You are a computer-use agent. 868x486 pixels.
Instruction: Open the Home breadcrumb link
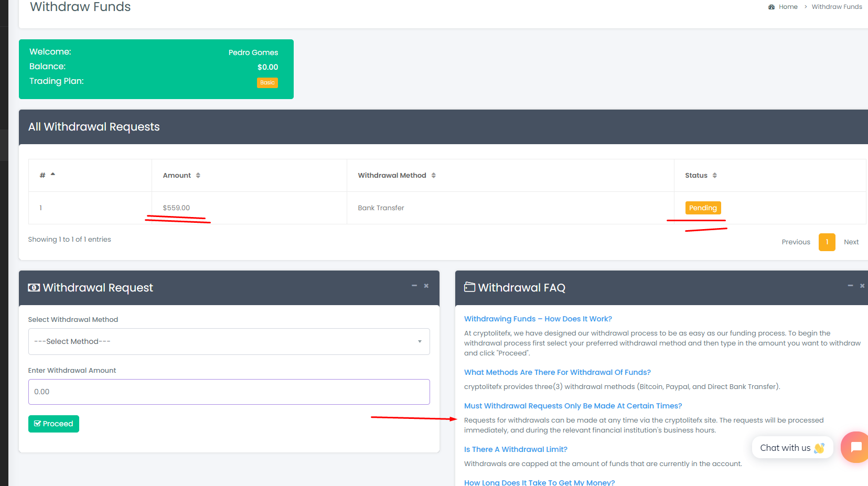[788, 7]
